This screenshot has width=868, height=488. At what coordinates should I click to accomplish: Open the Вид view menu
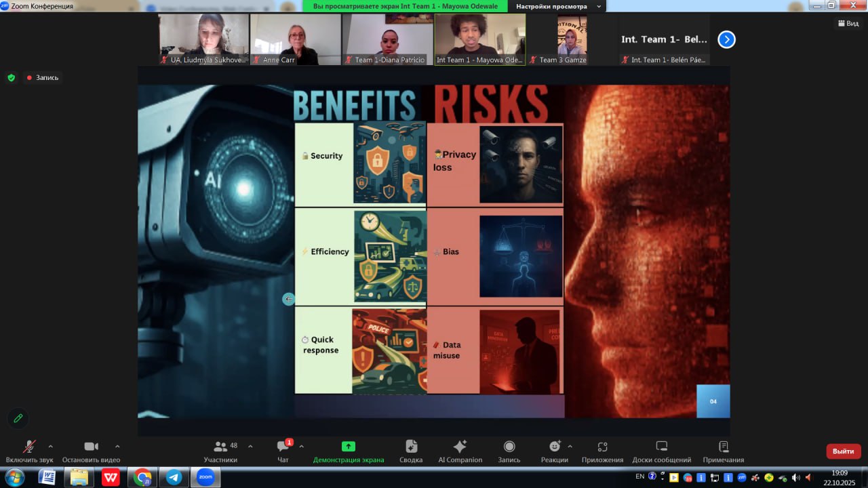click(848, 23)
